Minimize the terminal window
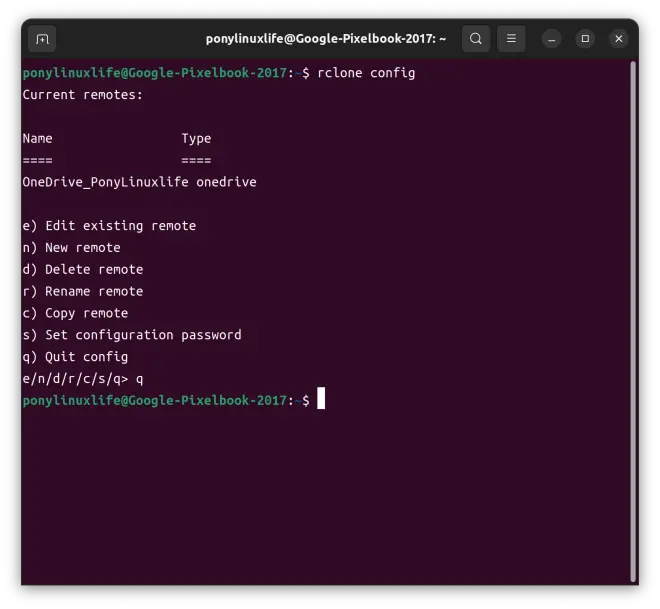The image size is (660, 609). pyautogui.click(x=551, y=39)
